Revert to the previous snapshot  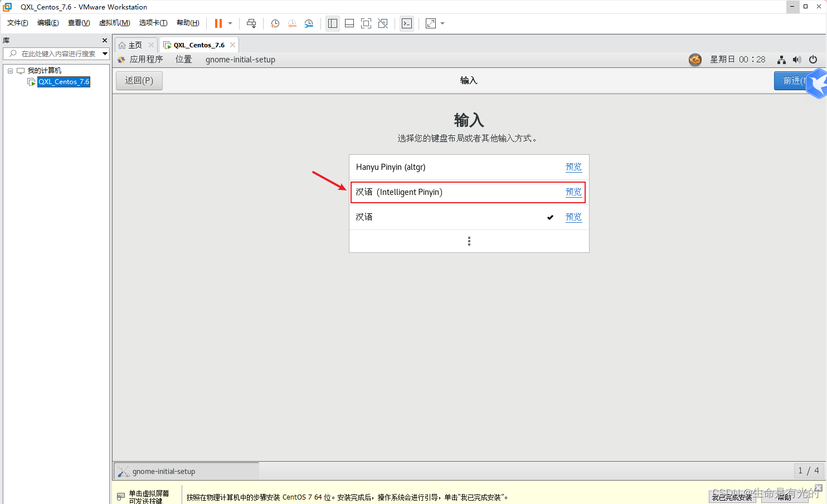(292, 23)
